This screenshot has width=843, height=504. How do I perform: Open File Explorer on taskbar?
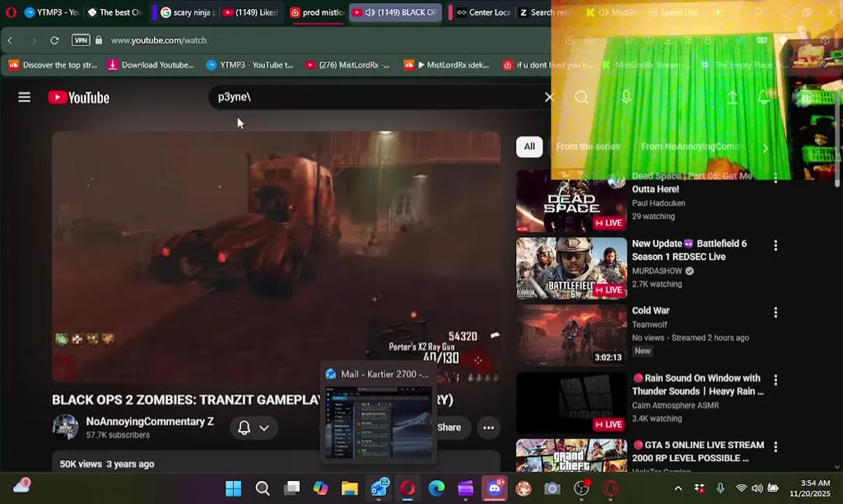(349, 488)
